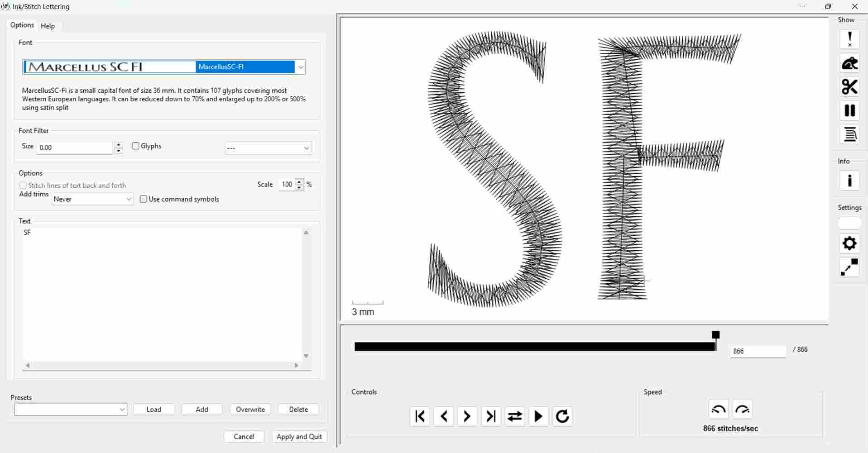Viewport: 868px width, 453px height.
Task: Click the current stitch number field
Action: 758,351
